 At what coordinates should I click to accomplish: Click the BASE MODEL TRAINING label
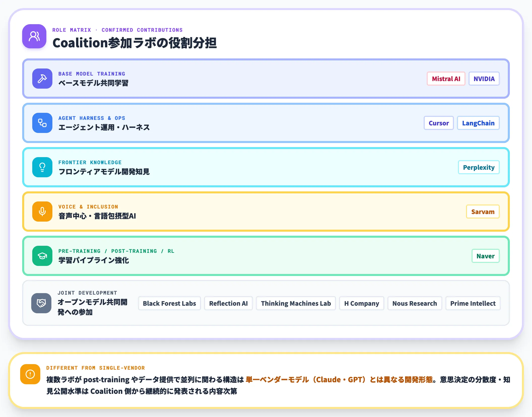pyautogui.click(x=92, y=74)
